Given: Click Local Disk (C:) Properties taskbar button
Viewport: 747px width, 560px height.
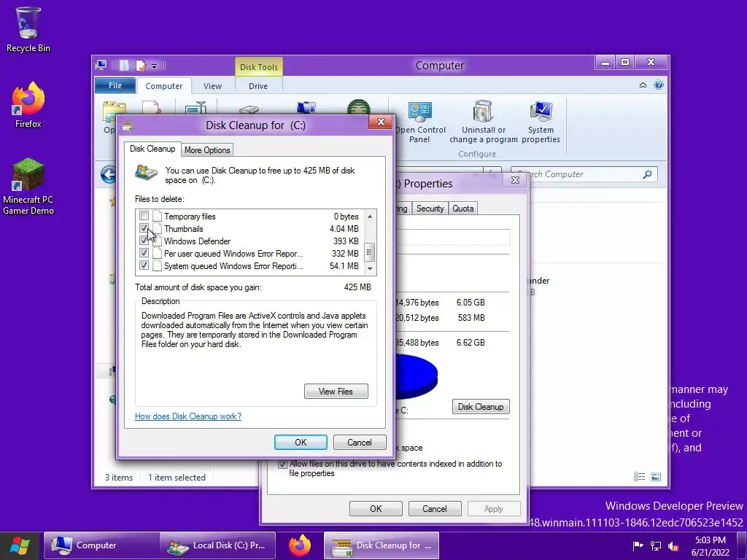Looking at the screenshot, I should [x=217, y=545].
